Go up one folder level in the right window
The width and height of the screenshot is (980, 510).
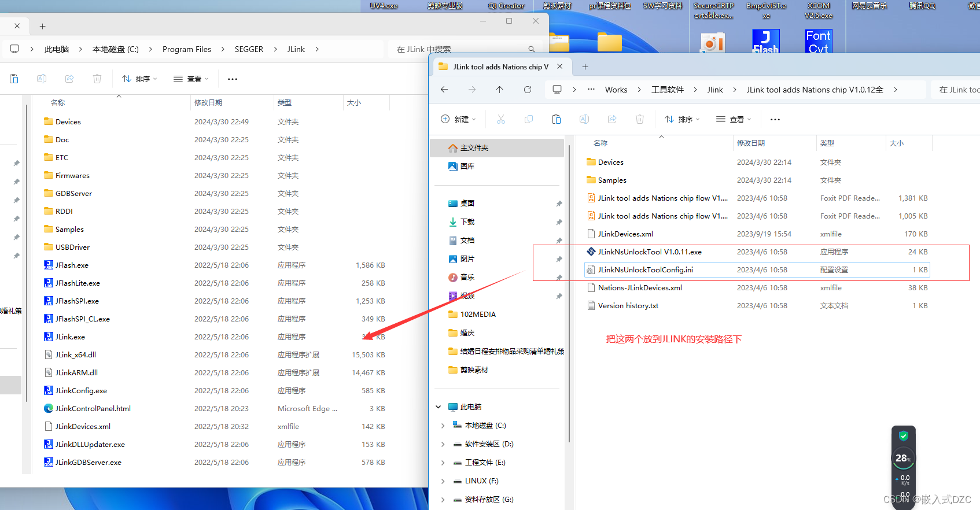click(x=500, y=90)
